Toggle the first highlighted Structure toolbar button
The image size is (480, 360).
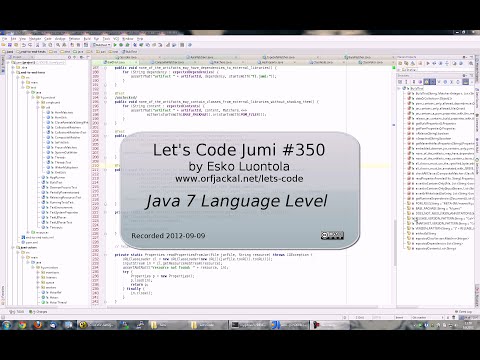[x=427, y=82]
